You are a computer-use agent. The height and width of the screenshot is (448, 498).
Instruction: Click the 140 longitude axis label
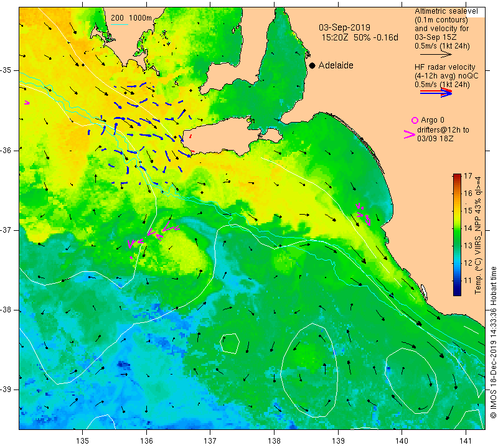[402, 441]
